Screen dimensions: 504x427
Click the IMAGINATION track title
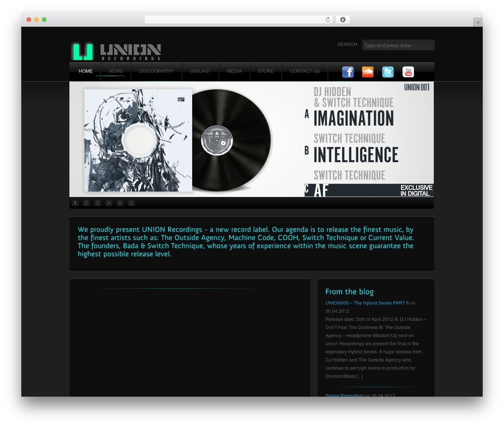(x=354, y=118)
